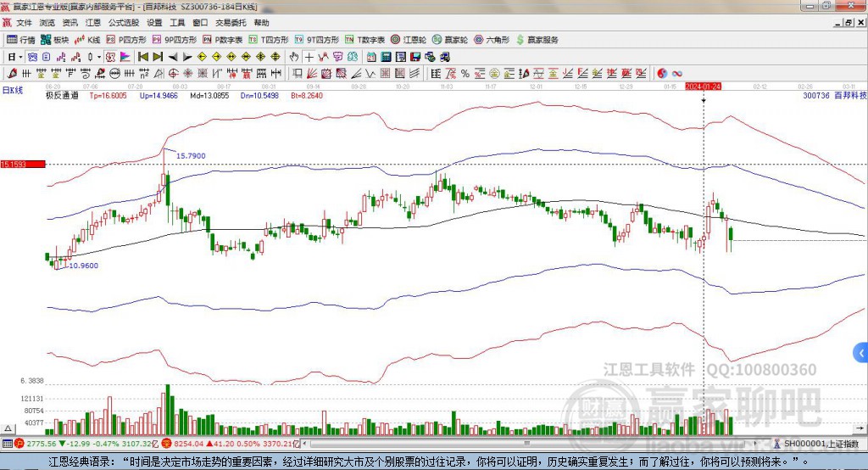Select the red pencil drawing tool
The height and width of the screenshot is (470, 868).
pos(12,73)
